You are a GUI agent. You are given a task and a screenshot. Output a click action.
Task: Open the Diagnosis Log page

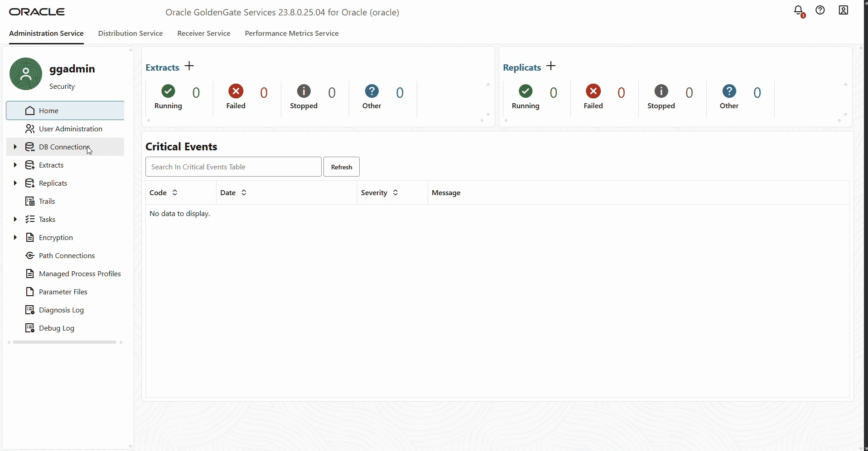(x=65, y=310)
